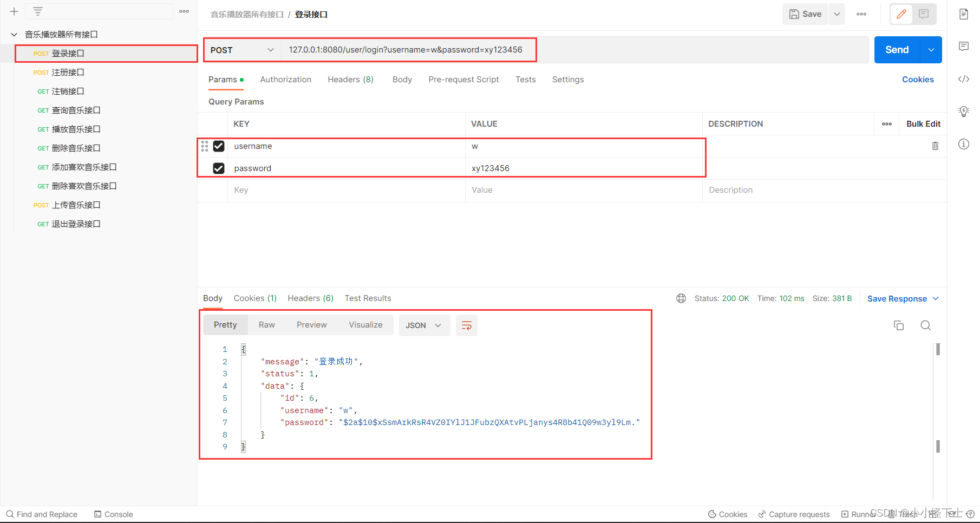Image resolution: width=980 pixels, height=523 pixels.
Task: Open the Comments icon in right sidebar
Action: point(964,47)
